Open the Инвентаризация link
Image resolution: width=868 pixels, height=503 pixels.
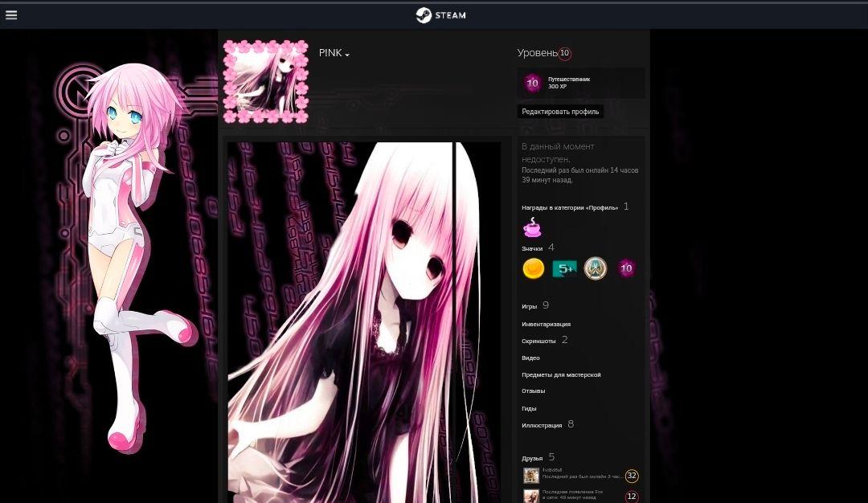tap(546, 324)
